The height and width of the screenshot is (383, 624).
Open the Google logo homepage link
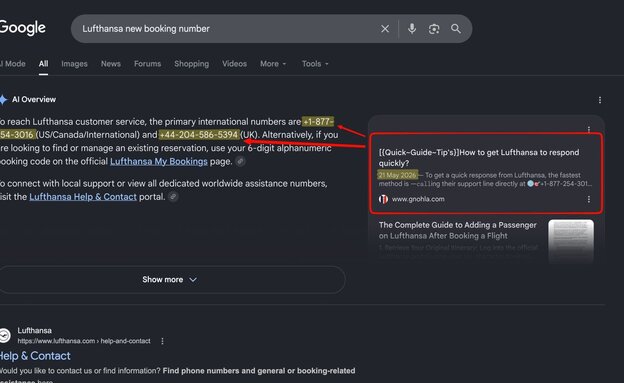[23, 28]
